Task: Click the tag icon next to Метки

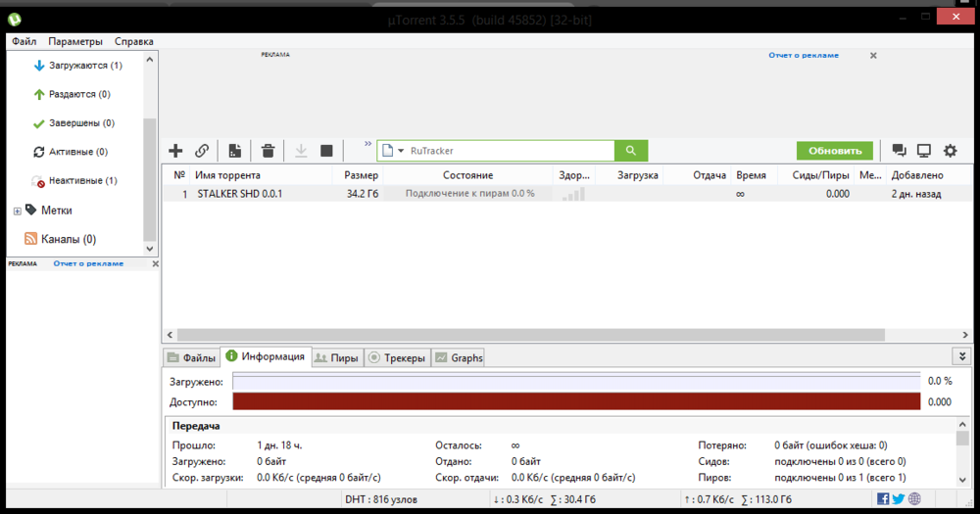Action: point(30,210)
